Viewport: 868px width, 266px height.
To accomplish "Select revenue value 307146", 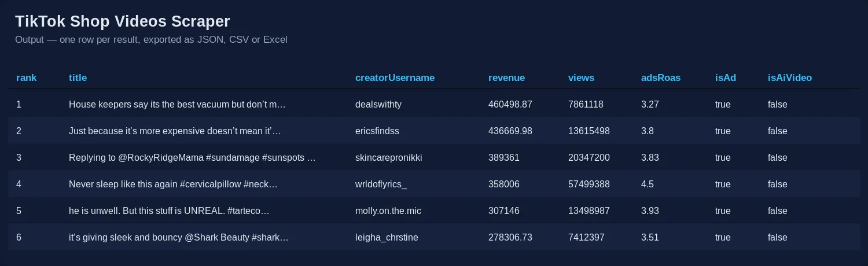I will (504, 211).
